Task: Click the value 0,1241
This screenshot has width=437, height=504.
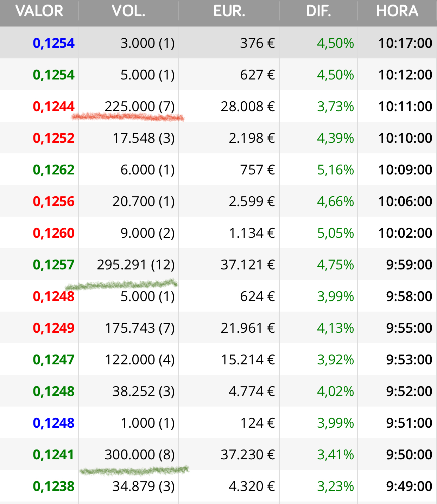Action: click(x=53, y=455)
